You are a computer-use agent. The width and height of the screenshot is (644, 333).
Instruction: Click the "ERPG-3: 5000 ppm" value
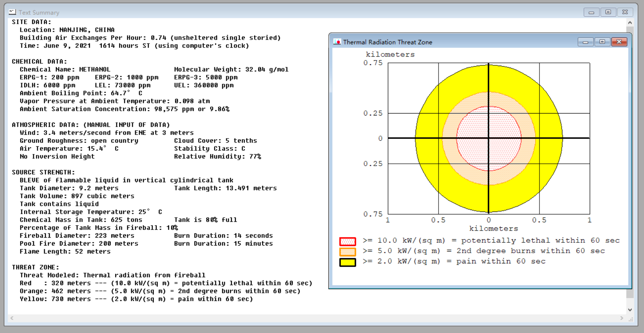(x=206, y=78)
